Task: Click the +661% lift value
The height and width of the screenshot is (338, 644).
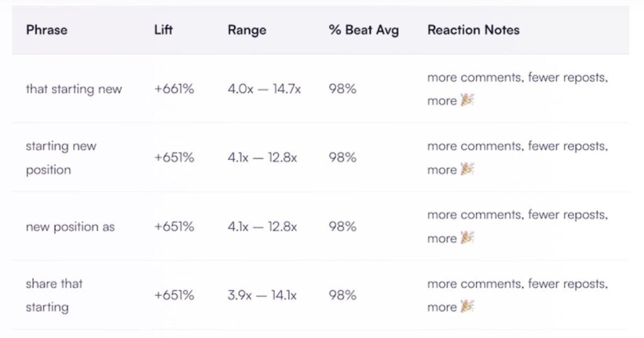Action: click(174, 89)
